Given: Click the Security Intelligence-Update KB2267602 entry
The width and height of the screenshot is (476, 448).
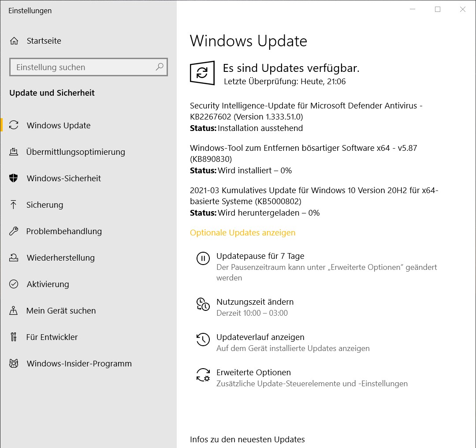Looking at the screenshot, I should 306,111.
